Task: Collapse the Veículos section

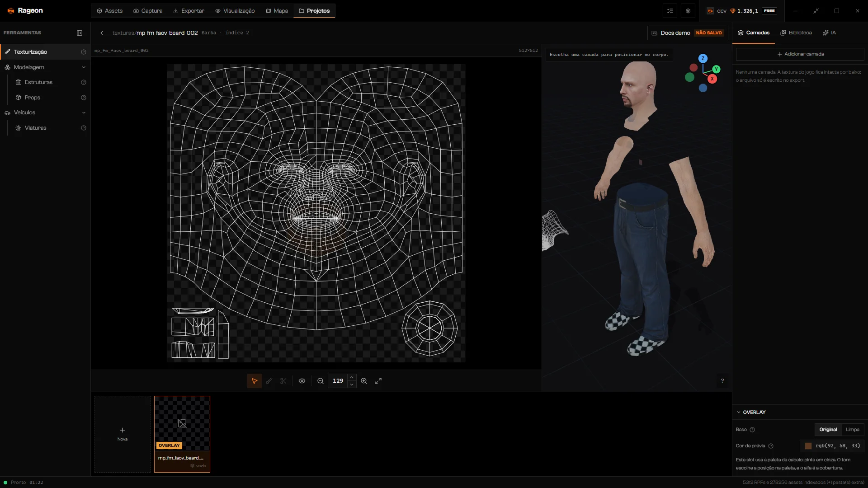Action: 84,113
